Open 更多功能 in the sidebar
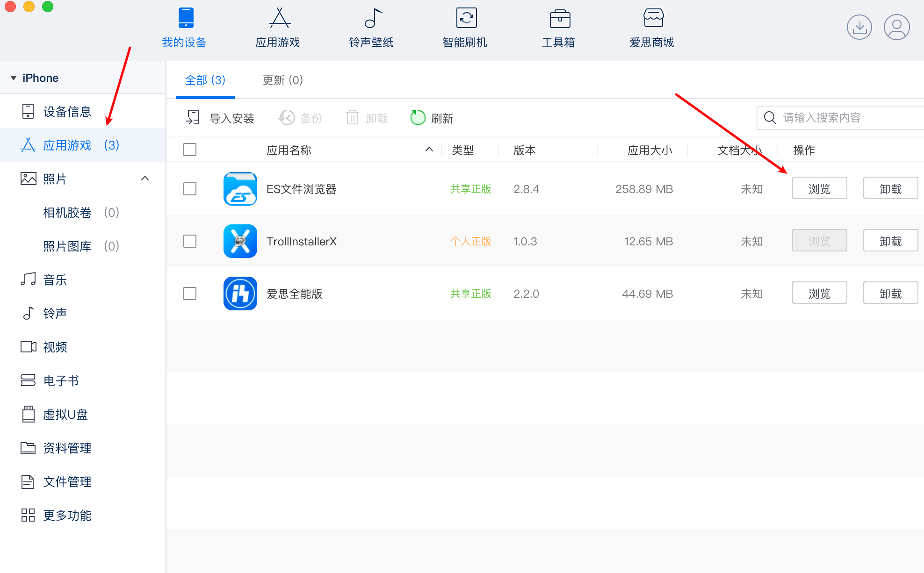 83,515
